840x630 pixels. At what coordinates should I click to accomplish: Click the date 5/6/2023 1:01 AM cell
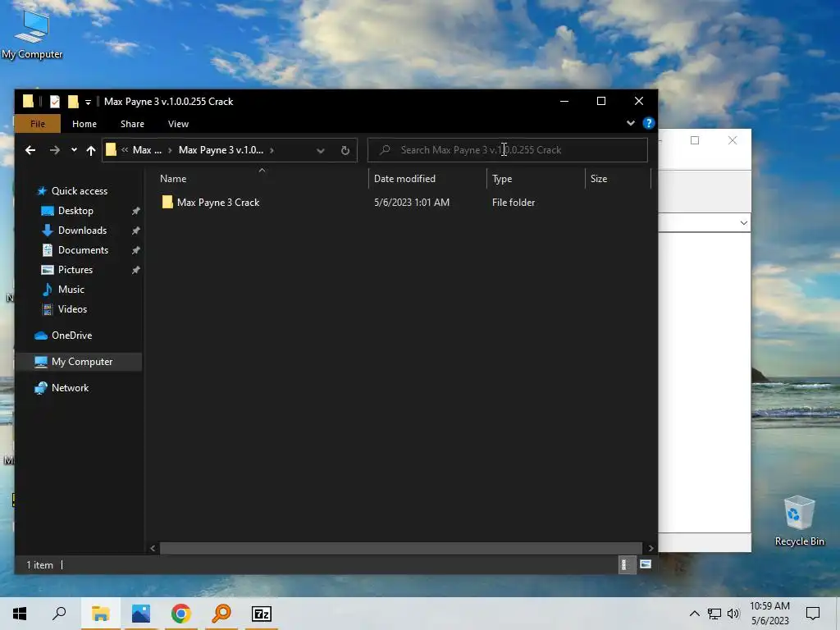(412, 203)
